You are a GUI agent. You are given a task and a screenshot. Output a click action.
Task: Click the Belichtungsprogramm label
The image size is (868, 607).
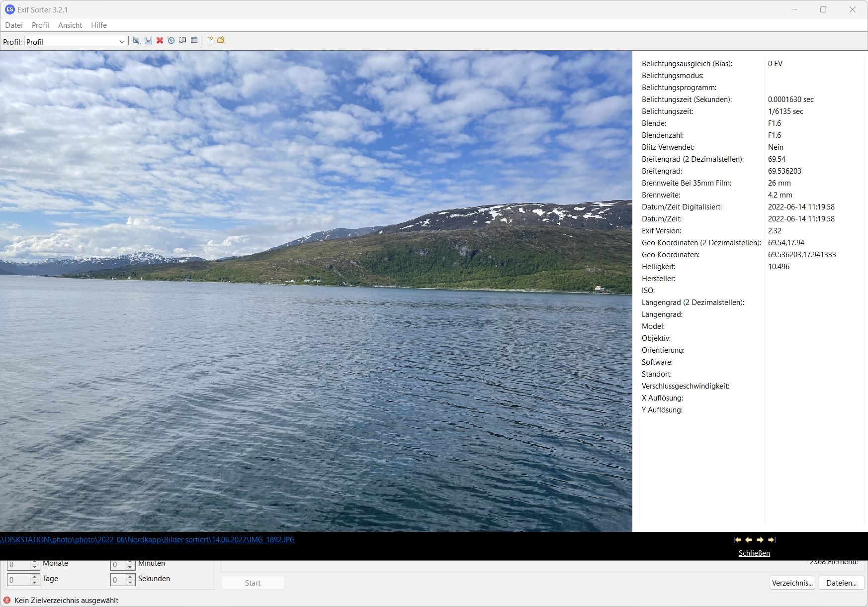[x=679, y=88]
